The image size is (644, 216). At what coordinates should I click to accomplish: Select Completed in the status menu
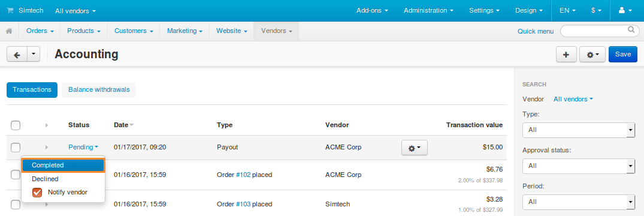(x=64, y=165)
